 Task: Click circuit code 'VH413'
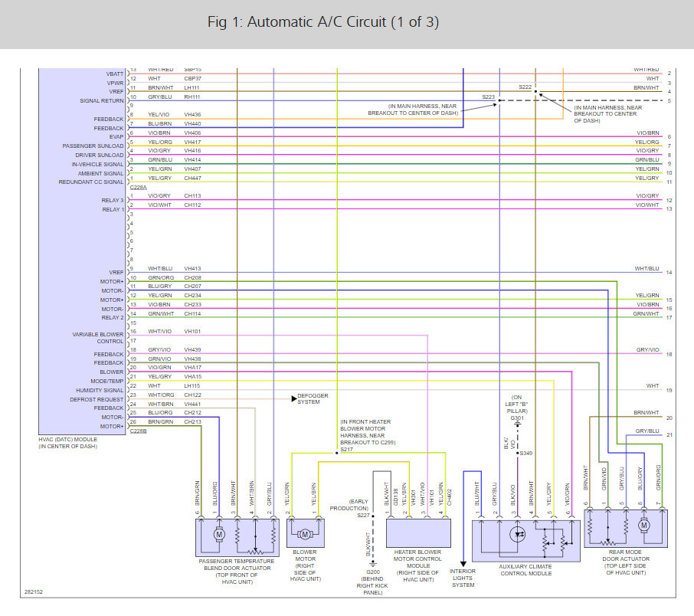click(192, 269)
